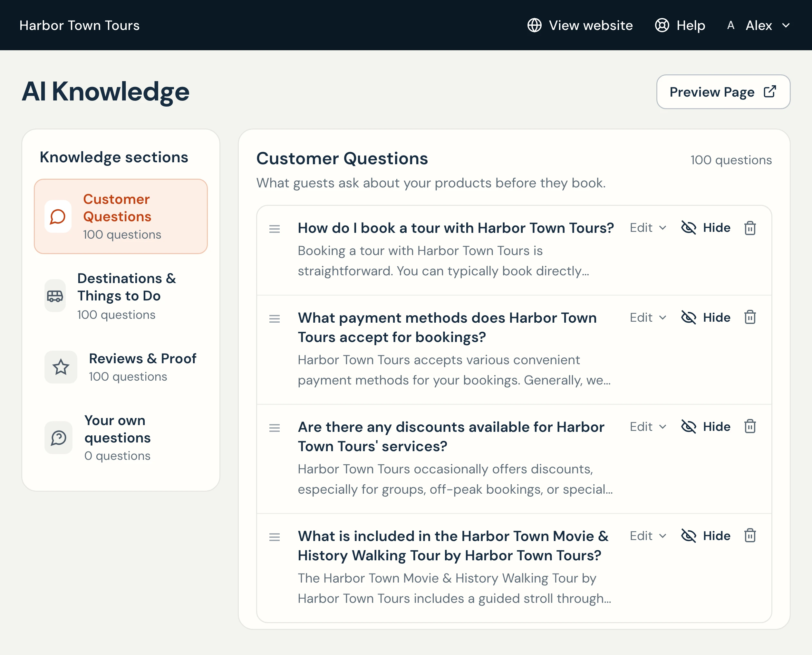Delete the payment methods question via trash icon
This screenshot has height=655, width=812.
(750, 317)
